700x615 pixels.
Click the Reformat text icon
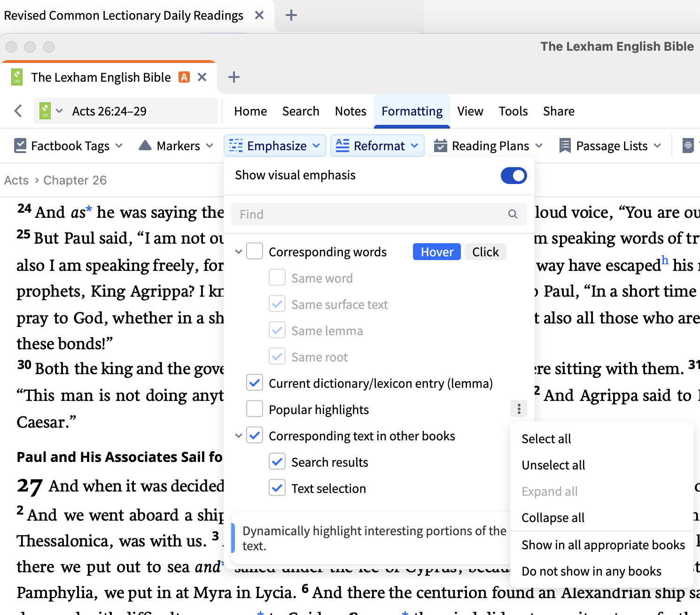click(342, 146)
